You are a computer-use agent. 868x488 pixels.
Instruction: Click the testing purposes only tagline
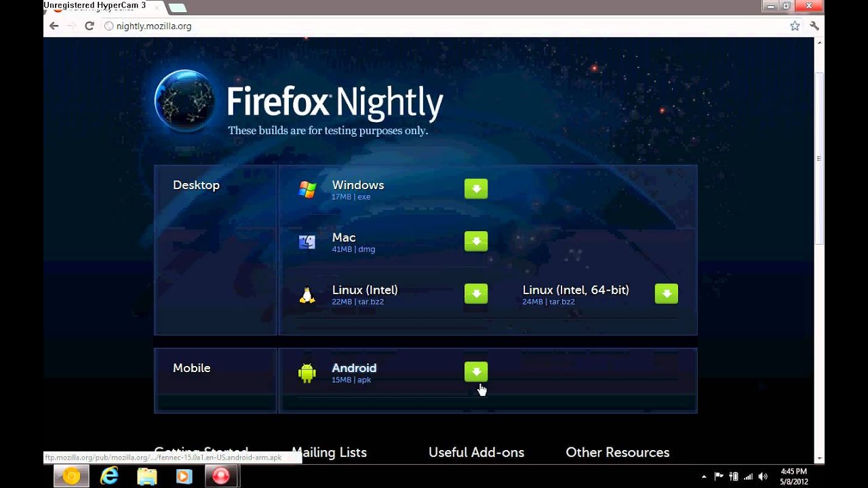(328, 130)
